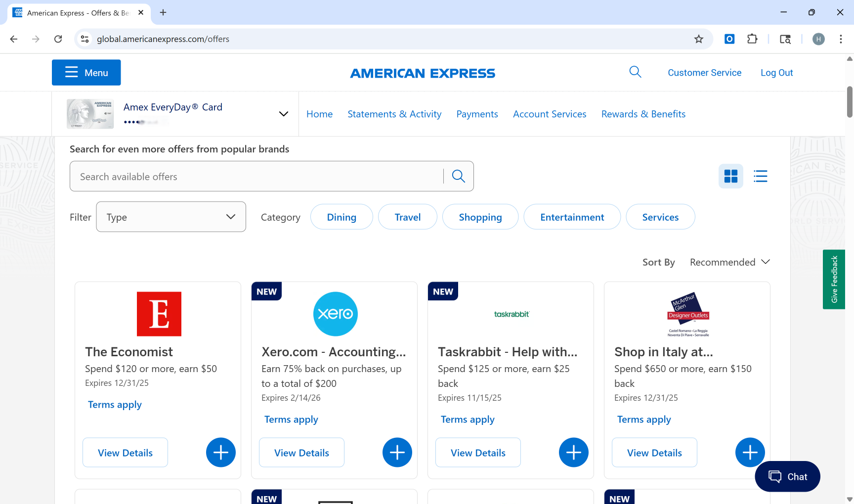Click the site information icon in address bar
Image resolution: width=854 pixels, height=504 pixels.
point(85,39)
